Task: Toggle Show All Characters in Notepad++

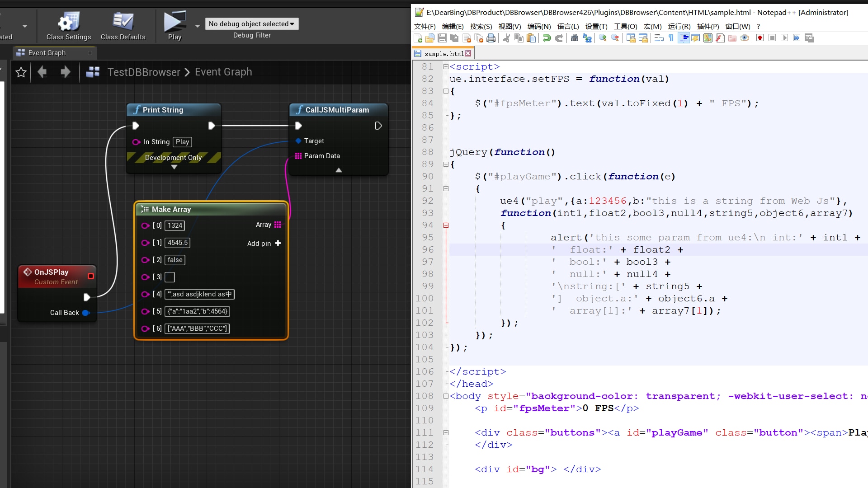Action: coord(671,38)
